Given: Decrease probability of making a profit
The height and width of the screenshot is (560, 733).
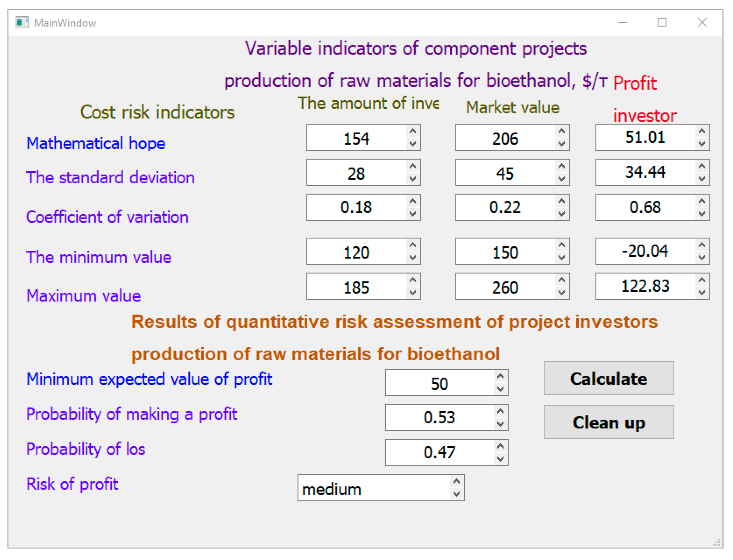Looking at the screenshot, I should [501, 424].
